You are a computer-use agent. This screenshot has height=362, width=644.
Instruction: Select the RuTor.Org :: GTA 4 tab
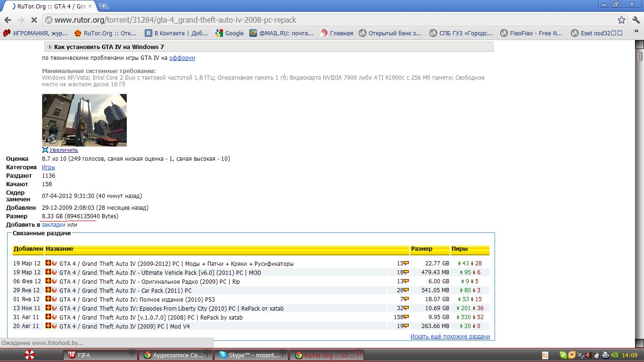(50, 6)
